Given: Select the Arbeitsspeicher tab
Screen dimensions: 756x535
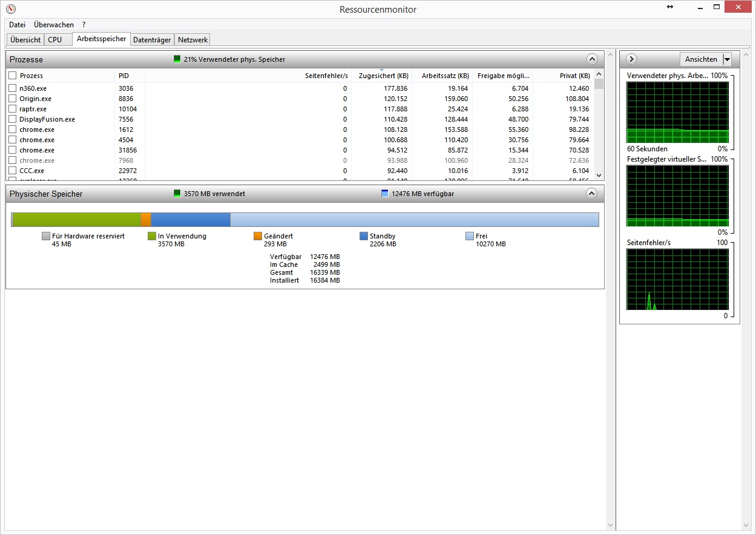Looking at the screenshot, I should [102, 39].
